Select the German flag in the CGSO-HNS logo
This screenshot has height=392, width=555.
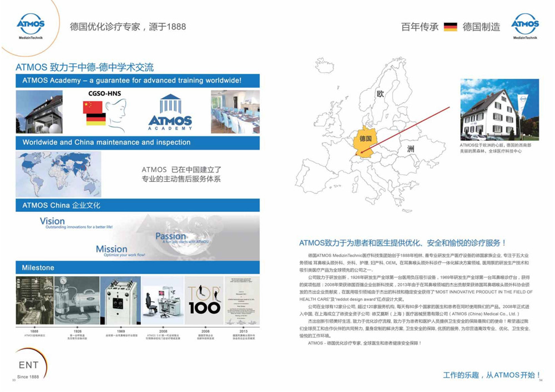click(x=96, y=119)
